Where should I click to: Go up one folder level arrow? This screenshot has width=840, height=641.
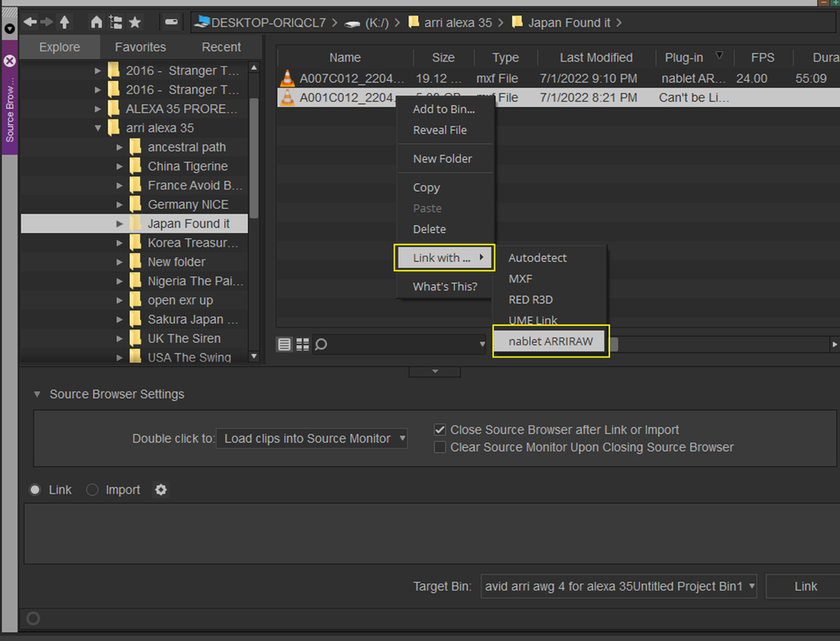[64, 22]
